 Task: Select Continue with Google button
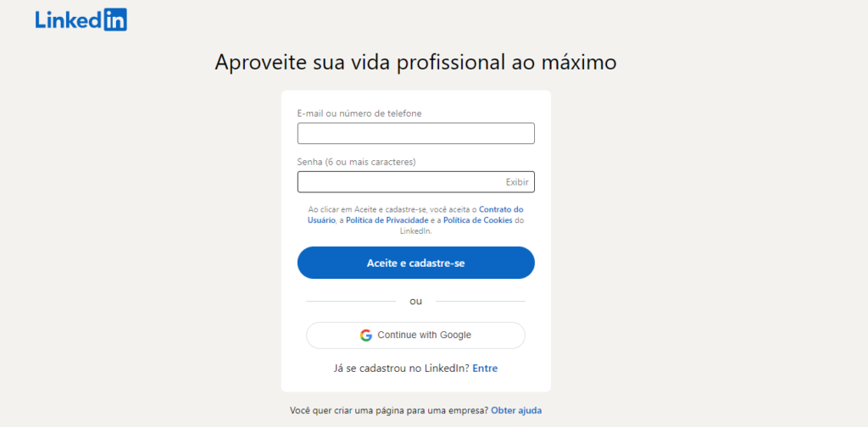(x=415, y=335)
